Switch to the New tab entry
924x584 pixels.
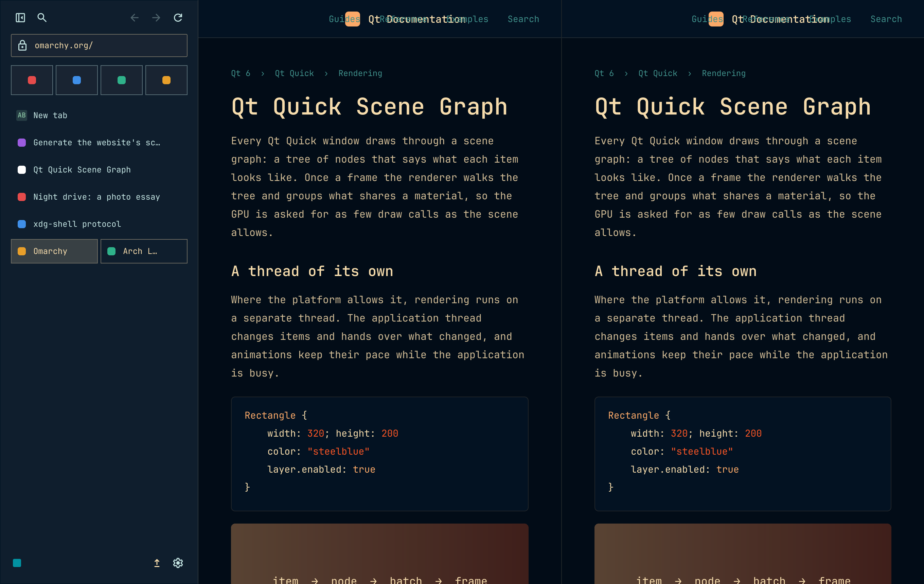click(99, 115)
